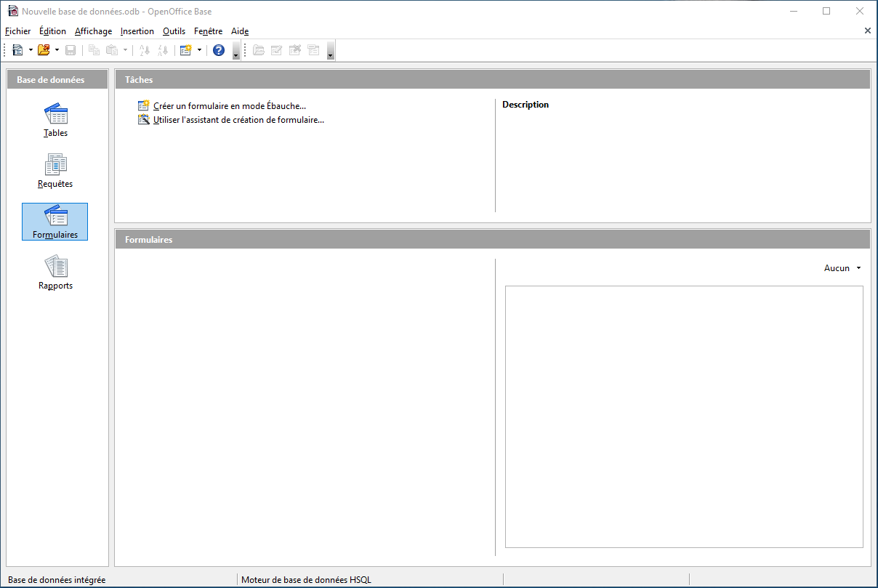Click inside the empty preview pane
This screenshot has height=588, width=878.
point(683,416)
